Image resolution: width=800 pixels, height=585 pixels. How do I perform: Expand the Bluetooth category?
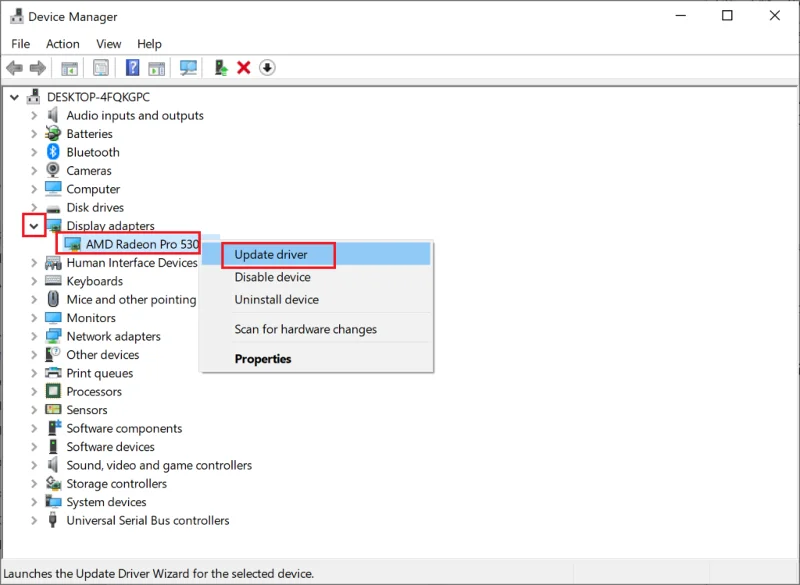tap(34, 152)
